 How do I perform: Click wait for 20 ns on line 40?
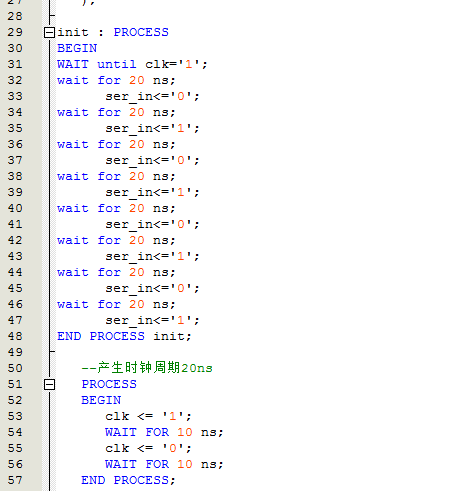point(116,209)
